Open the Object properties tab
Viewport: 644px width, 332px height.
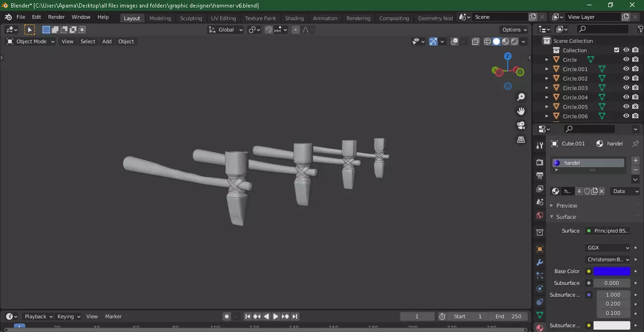pyautogui.click(x=540, y=249)
